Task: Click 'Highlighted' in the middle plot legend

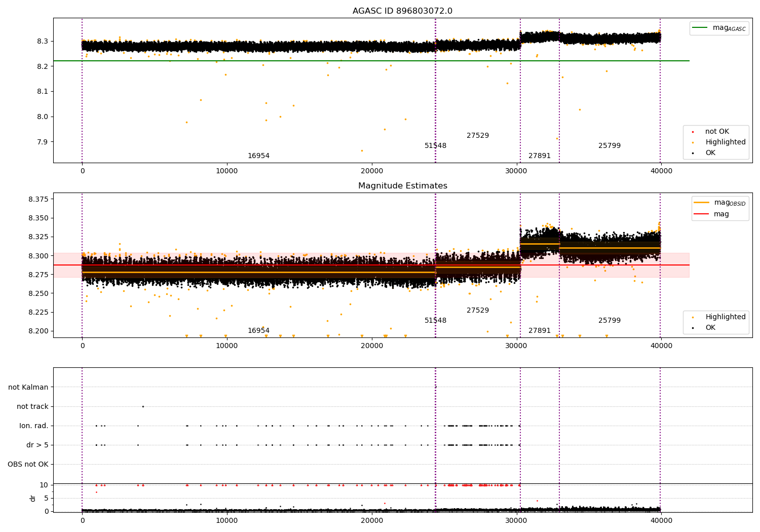Action: pyautogui.click(x=719, y=317)
